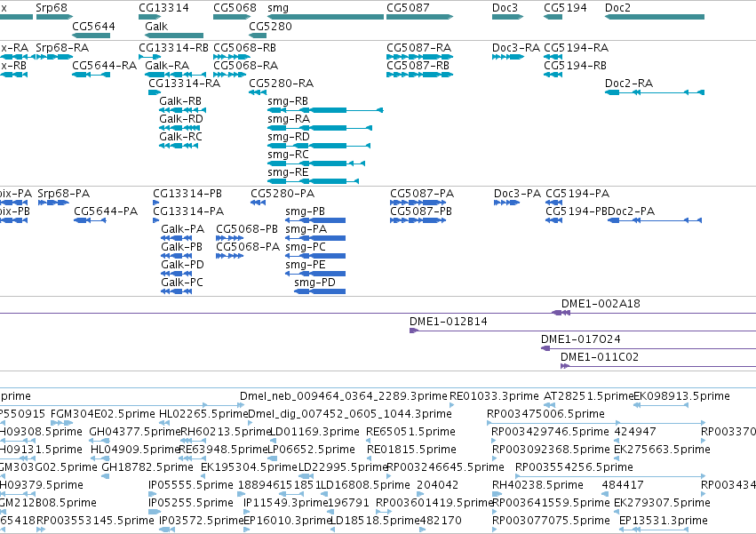Select the smg-PB protein feature

[x=315, y=220]
